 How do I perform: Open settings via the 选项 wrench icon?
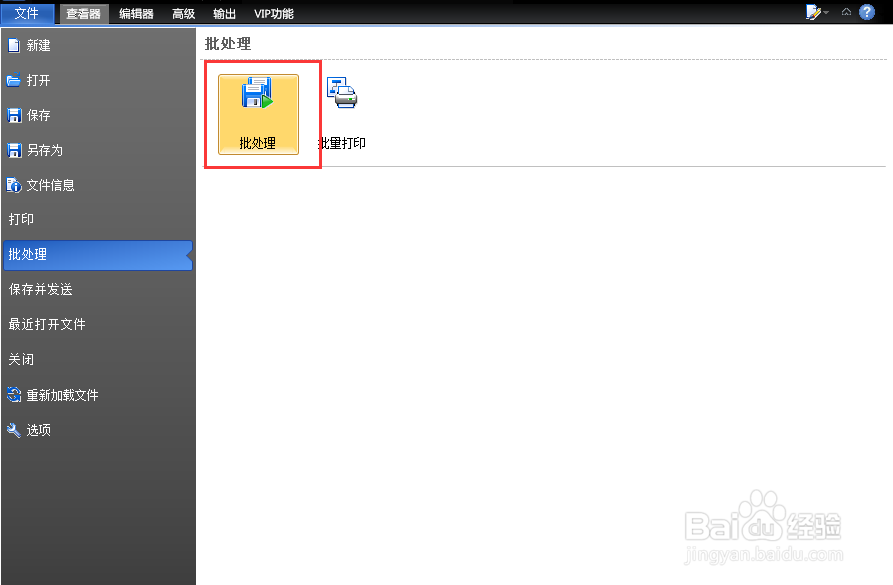tap(14, 430)
